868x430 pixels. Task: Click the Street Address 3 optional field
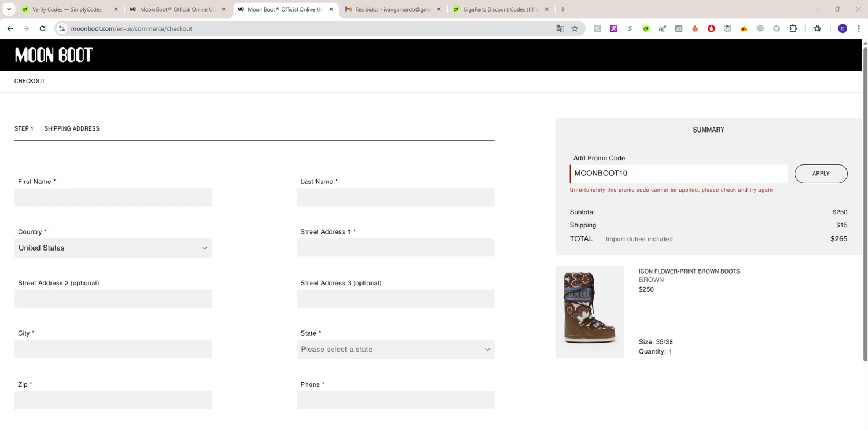click(x=396, y=299)
